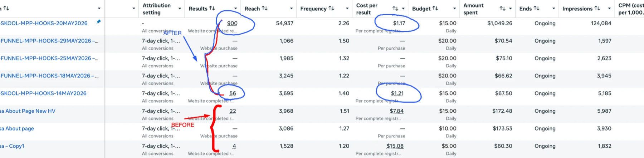
Task: Open Results column dropdown arrow
Action: click(x=235, y=9)
